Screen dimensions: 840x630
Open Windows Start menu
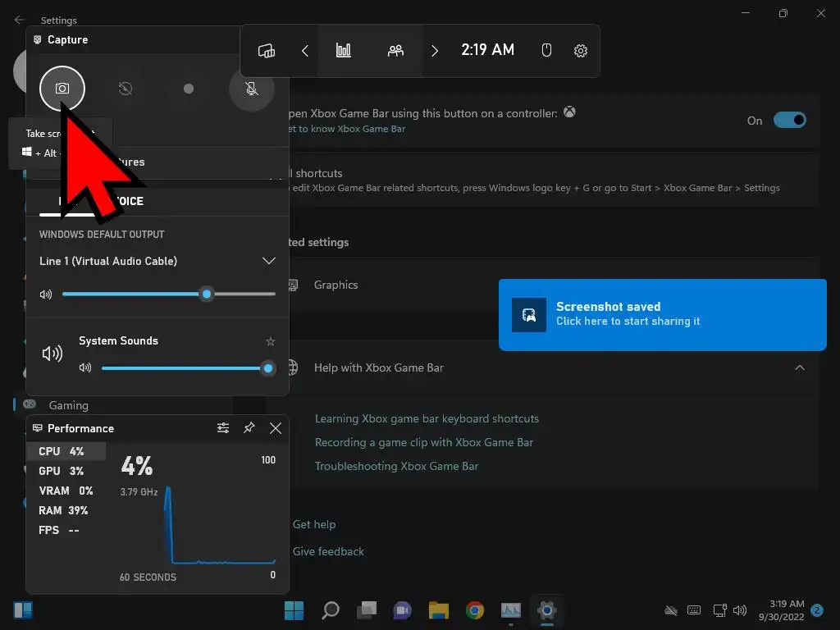coord(294,610)
